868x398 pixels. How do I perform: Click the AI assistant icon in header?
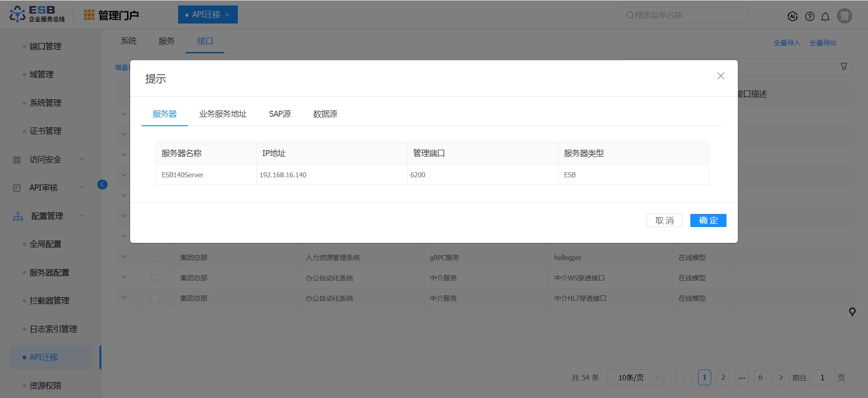792,16
